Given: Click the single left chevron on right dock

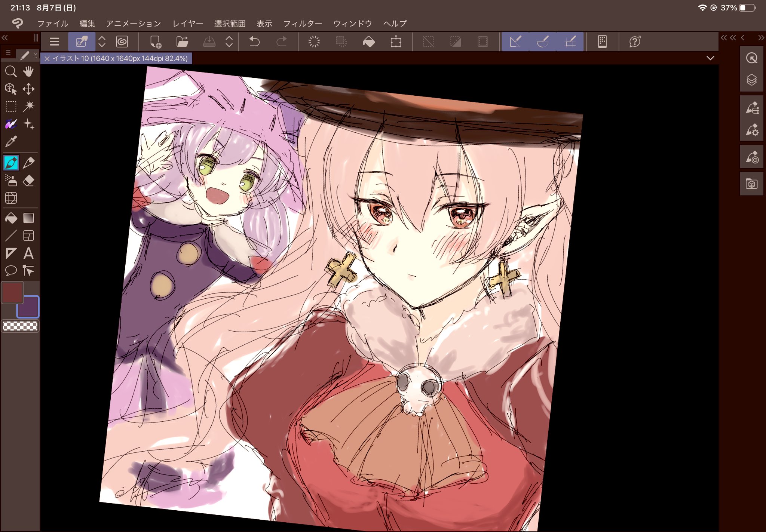Looking at the screenshot, I should pyautogui.click(x=742, y=37).
